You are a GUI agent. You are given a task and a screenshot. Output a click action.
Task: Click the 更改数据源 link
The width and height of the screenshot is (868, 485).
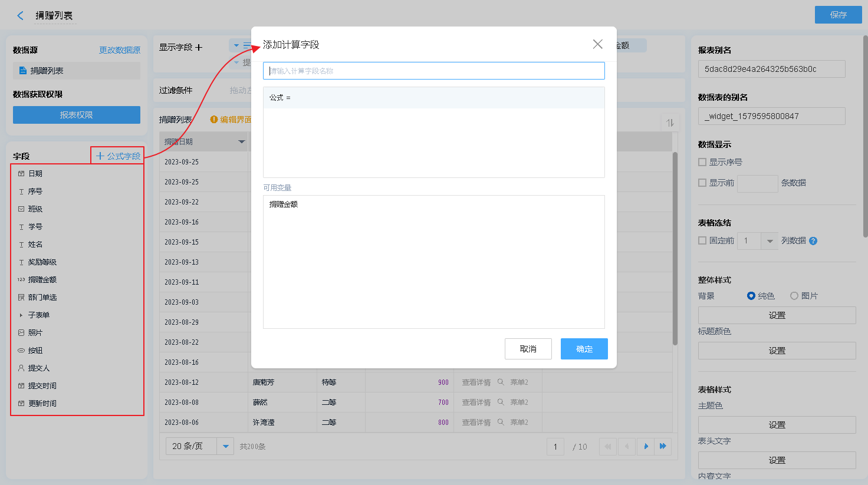(120, 50)
